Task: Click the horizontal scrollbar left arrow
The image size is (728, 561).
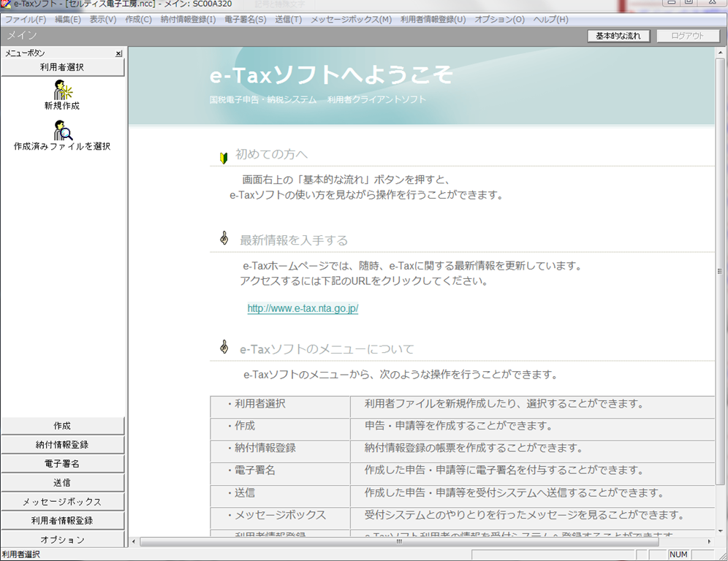Action: pos(134,541)
